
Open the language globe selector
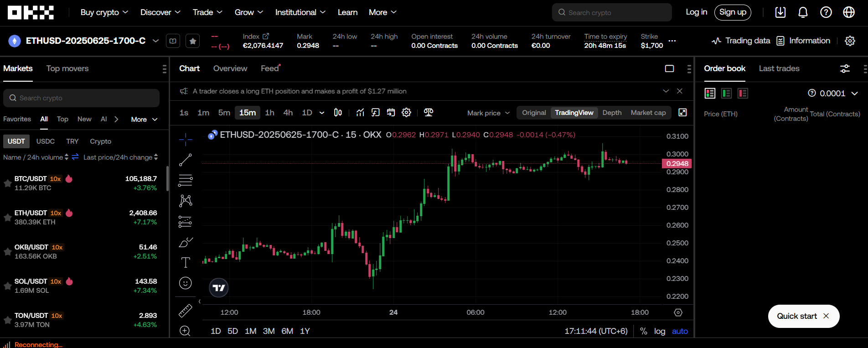pos(849,12)
